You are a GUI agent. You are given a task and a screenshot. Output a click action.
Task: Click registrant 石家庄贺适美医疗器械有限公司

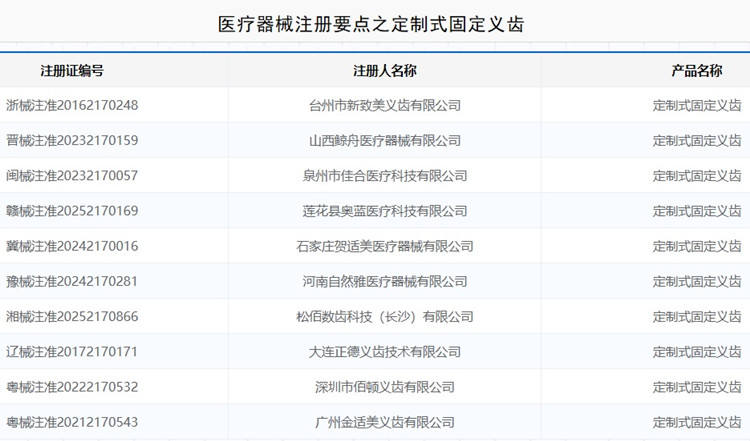pyautogui.click(x=385, y=246)
